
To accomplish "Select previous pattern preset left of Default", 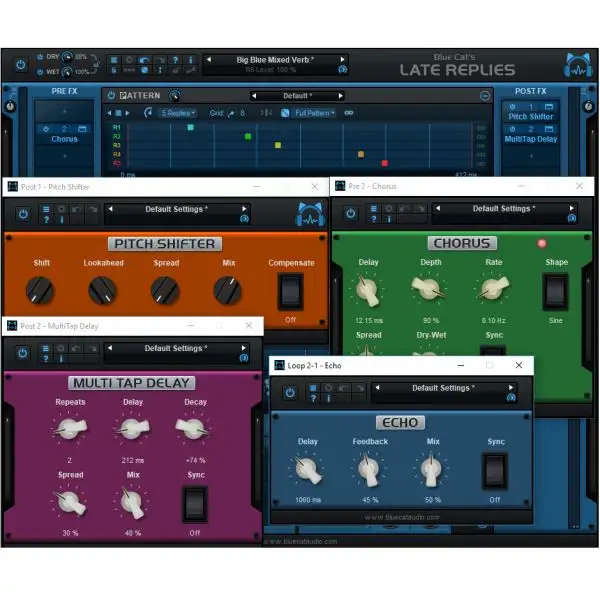I will coord(254,96).
